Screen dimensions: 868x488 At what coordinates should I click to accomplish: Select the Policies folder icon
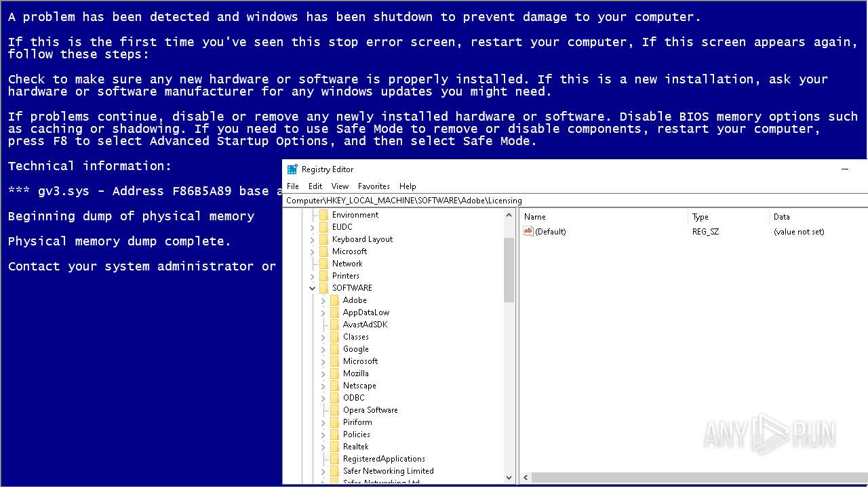click(x=334, y=434)
